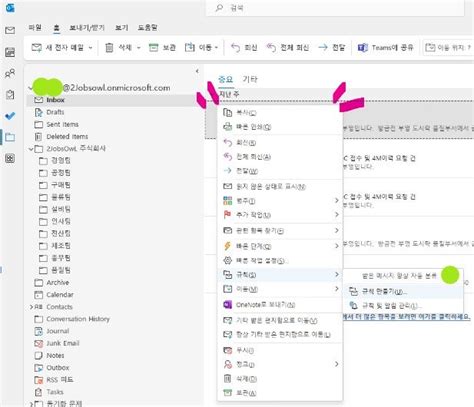The width and height of the screenshot is (474, 407).
Task: Click the link to view more items
Action: coord(407,317)
